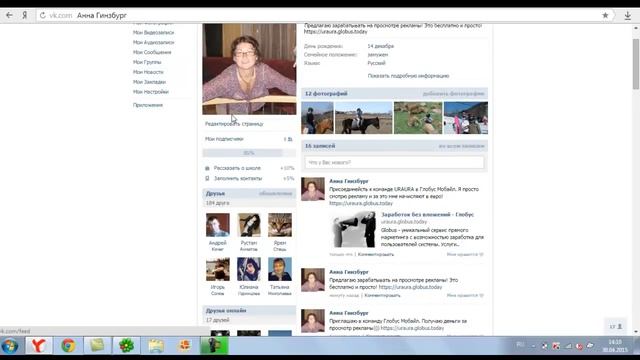This screenshot has width=640, height=360.
Task: Like the URAURA post via heart icon
Action: click(x=482, y=254)
